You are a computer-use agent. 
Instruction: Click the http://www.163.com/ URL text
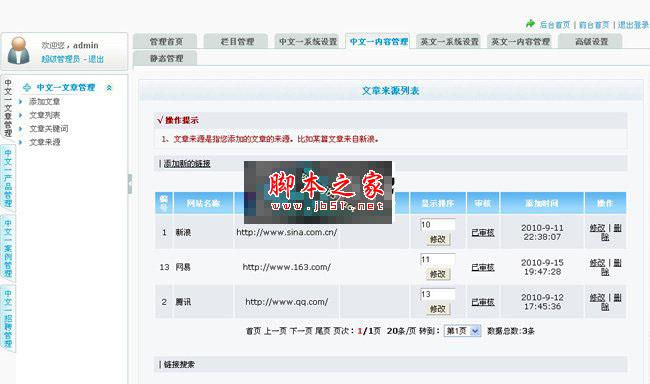click(x=286, y=267)
